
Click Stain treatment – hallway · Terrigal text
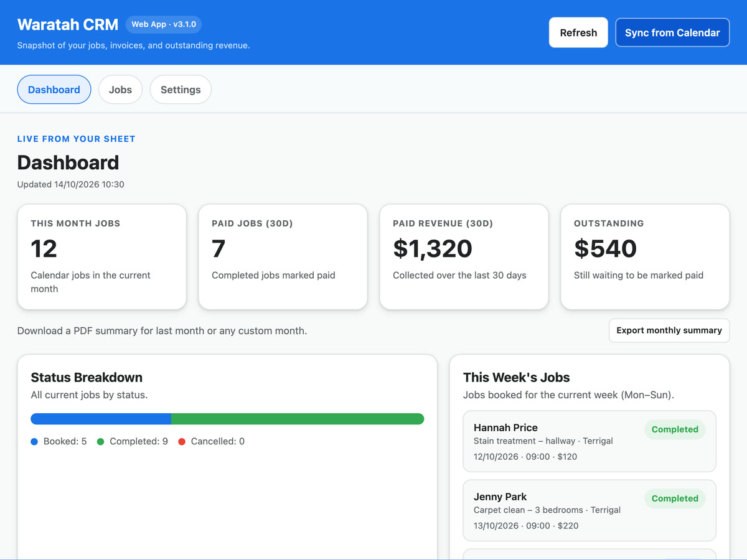click(543, 441)
